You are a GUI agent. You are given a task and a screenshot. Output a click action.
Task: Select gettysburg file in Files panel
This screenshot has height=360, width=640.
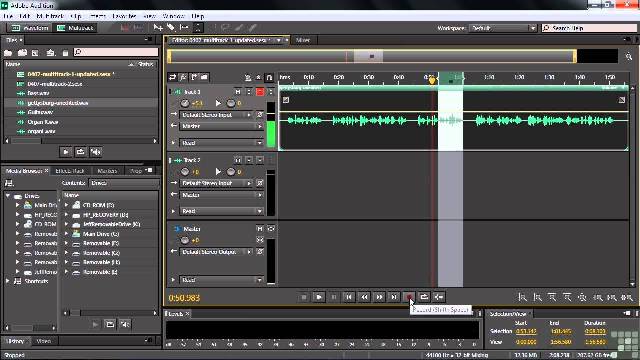click(x=58, y=103)
